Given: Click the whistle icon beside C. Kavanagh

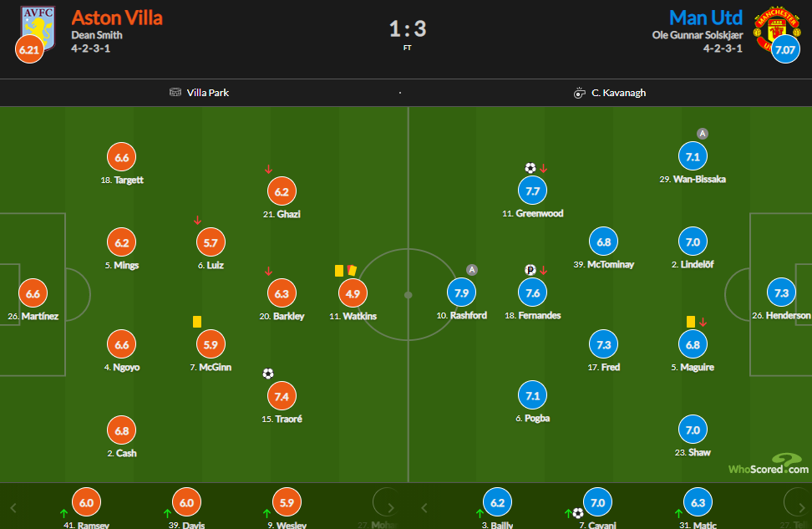Looking at the screenshot, I should coord(580,93).
